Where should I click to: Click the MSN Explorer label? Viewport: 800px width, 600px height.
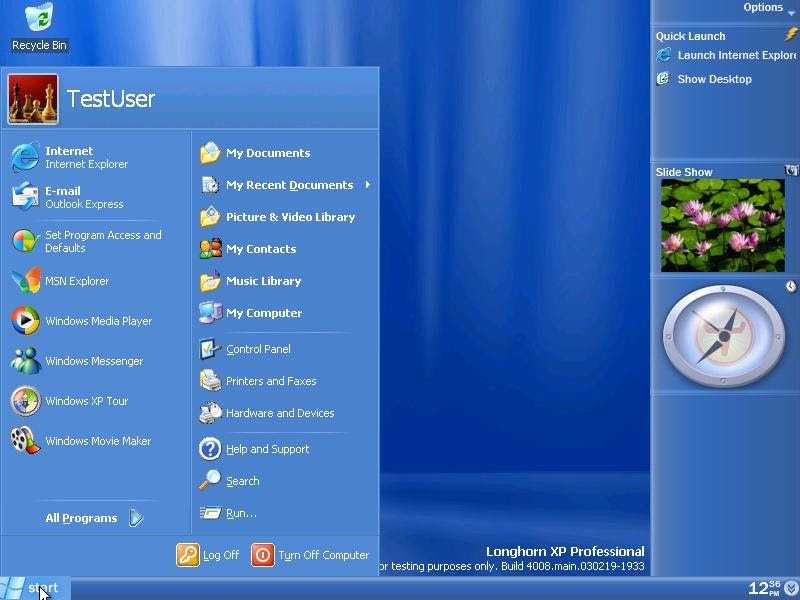(x=77, y=281)
